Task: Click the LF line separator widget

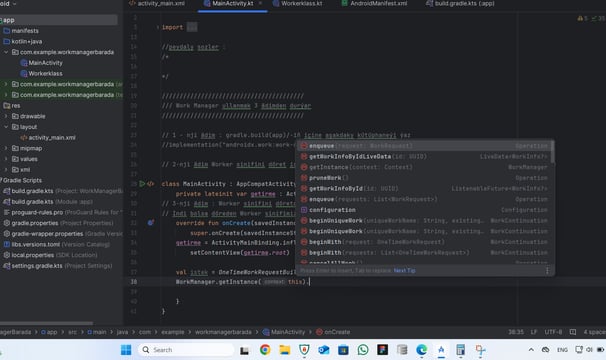Action: click(x=534, y=332)
